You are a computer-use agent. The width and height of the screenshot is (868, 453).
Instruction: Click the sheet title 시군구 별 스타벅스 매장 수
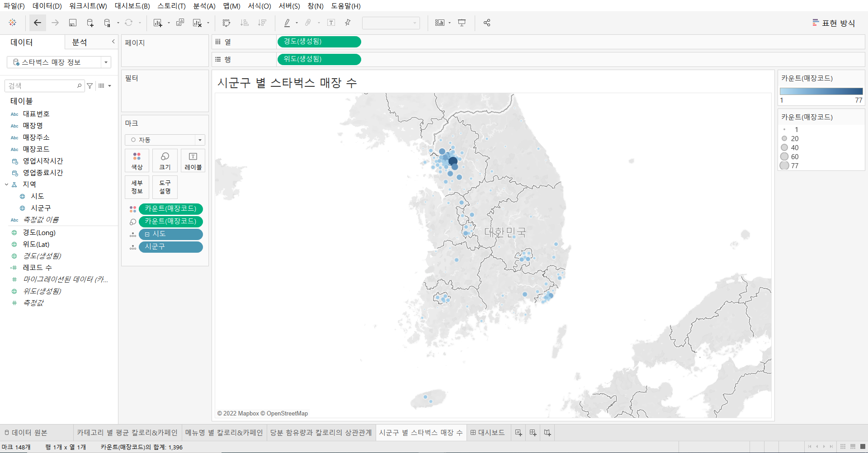pyautogui.click(x=288, y=83)
